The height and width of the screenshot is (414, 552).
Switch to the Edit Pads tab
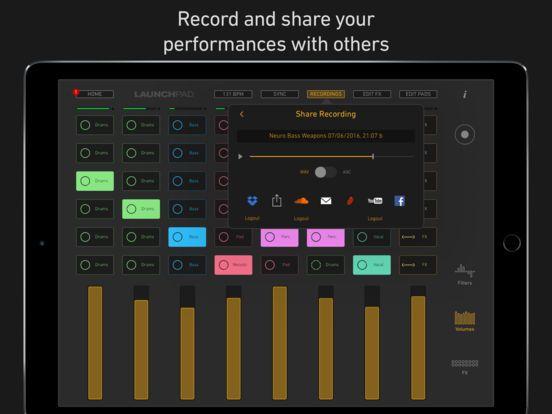tap(418, 94)
